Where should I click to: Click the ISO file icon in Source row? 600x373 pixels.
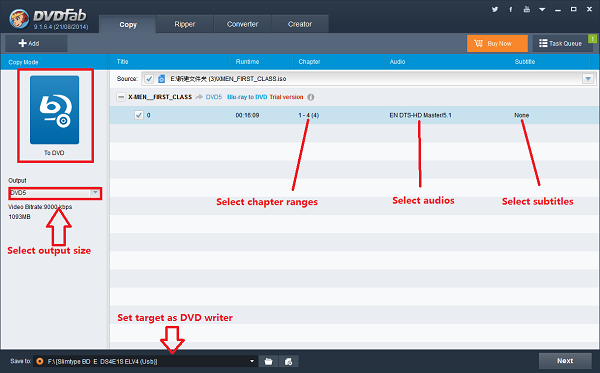point(161,79)
